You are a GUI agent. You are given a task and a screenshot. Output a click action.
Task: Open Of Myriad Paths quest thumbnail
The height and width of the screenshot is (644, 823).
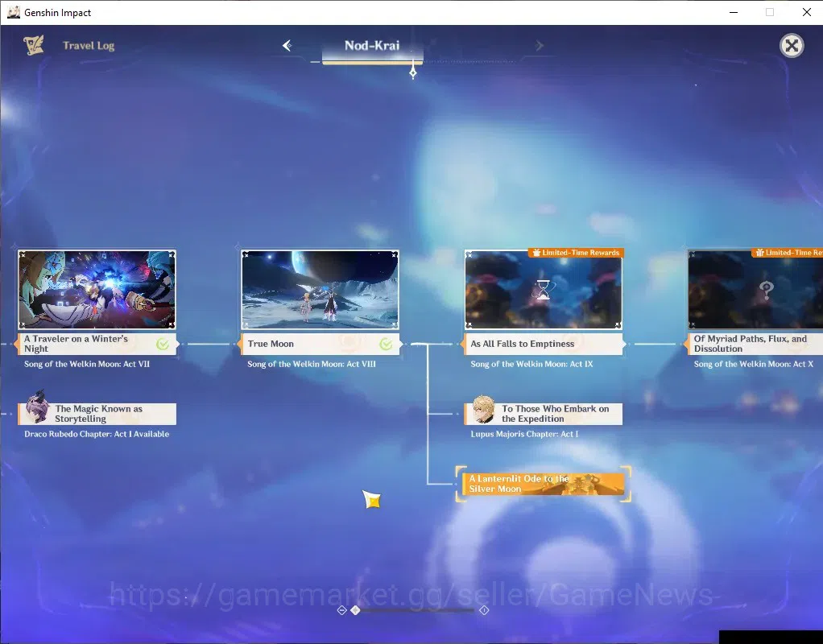(x=755, y=290)
